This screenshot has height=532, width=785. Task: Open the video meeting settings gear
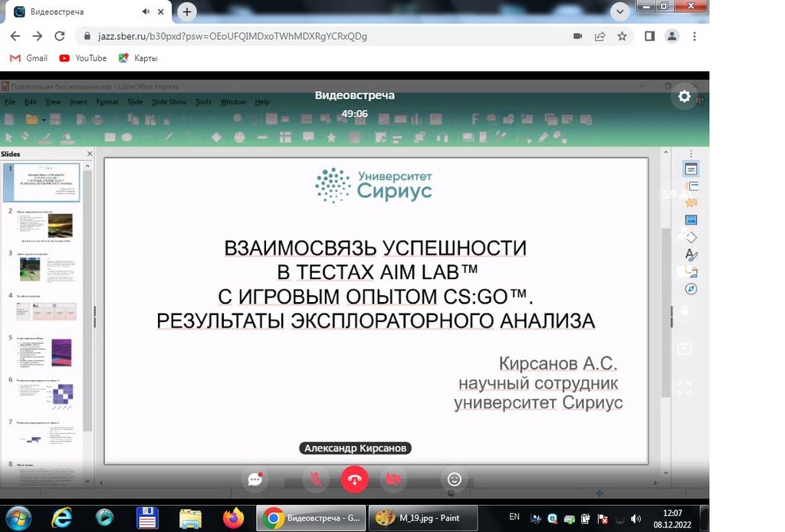[x=684, y=97]
